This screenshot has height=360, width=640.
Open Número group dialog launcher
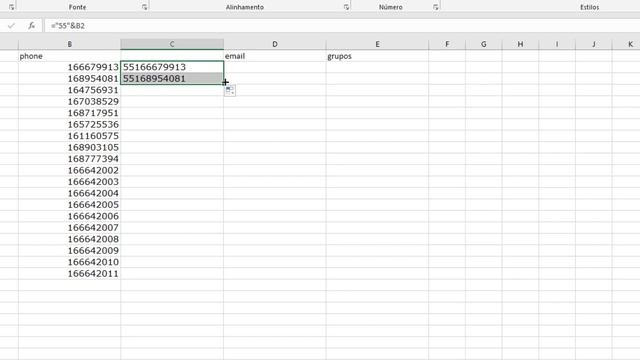pos(436,7)
